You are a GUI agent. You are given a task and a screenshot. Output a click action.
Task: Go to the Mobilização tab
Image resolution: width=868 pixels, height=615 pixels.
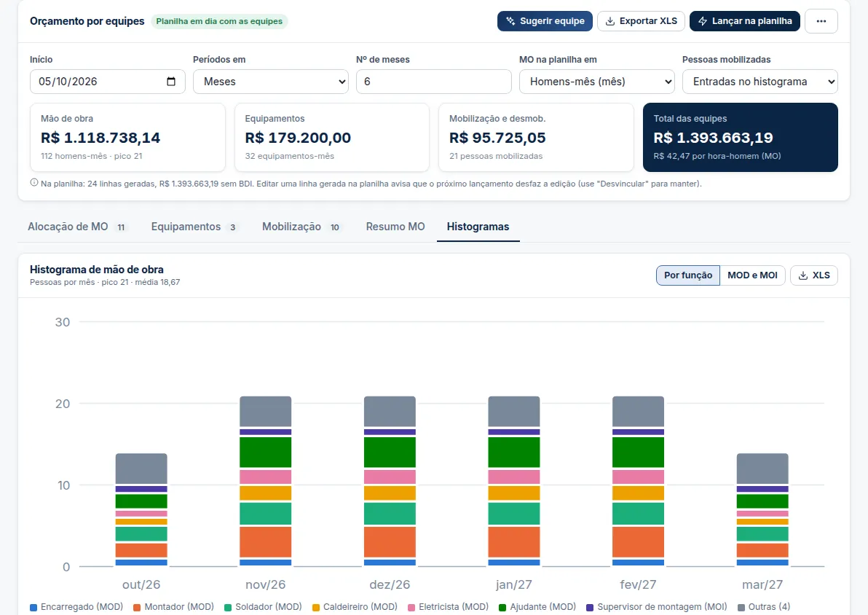[x=301, y=227]
